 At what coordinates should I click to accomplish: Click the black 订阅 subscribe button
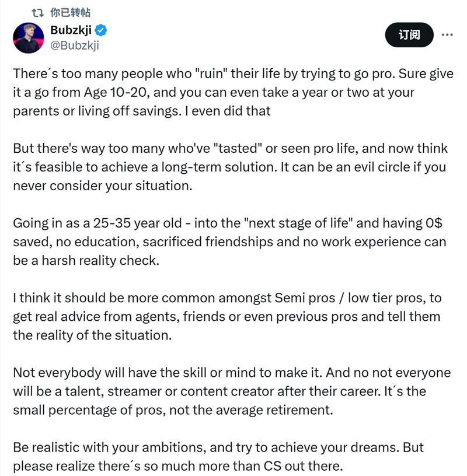(x=409, y=35)
